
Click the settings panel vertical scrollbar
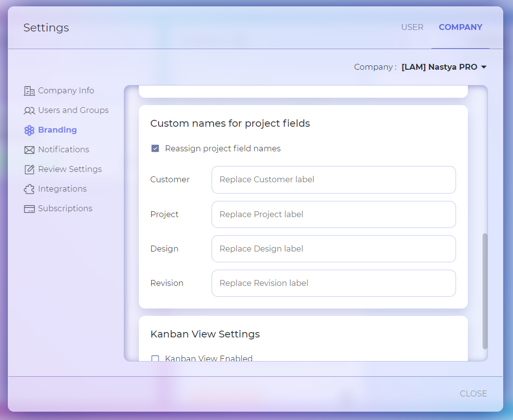click(x=485, y=291)
